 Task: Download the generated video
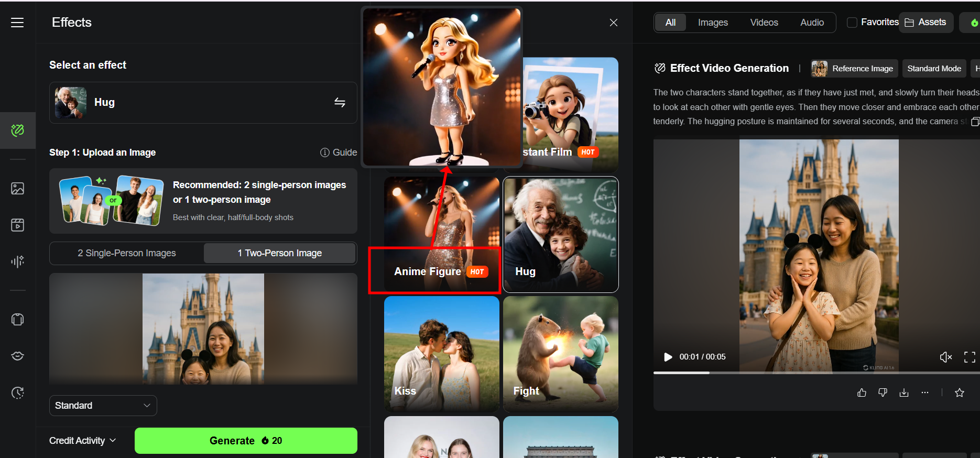[904, 392]
